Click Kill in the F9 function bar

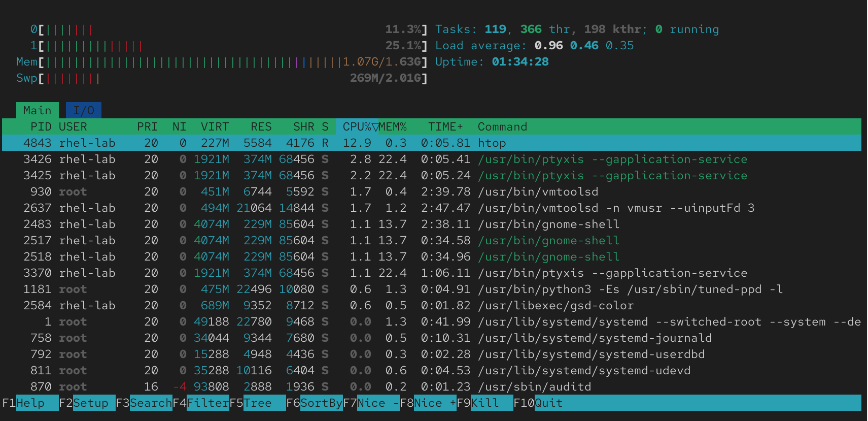coord(485,403)
